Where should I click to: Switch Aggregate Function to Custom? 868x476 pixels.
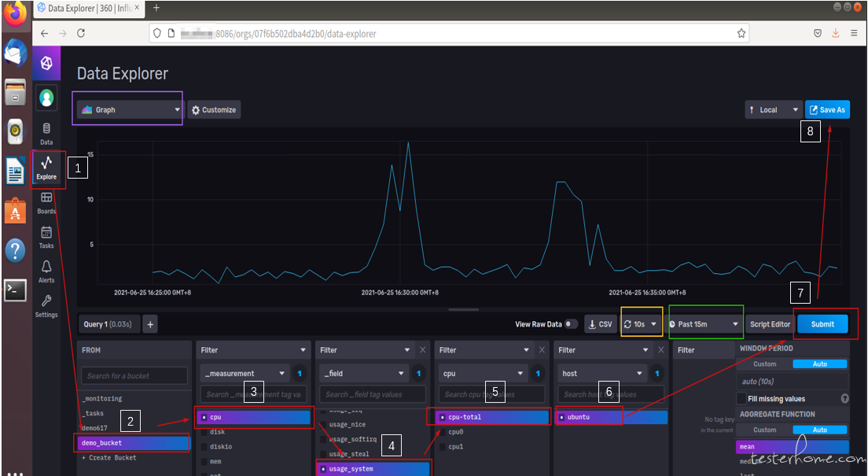764,430
